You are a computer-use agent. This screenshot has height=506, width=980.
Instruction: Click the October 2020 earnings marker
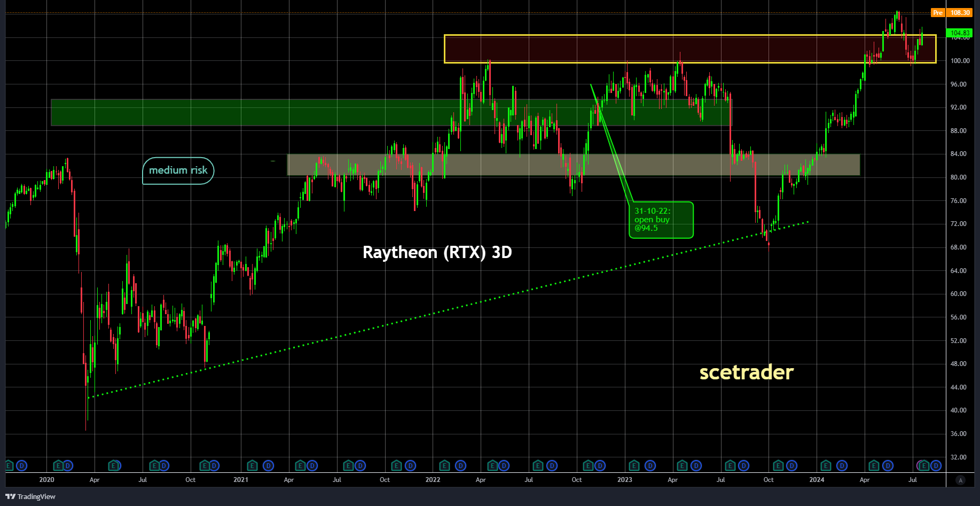coord(204,466)
